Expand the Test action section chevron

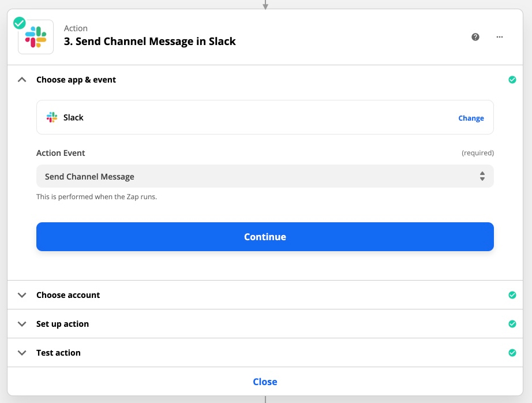(x=22, y=353)
